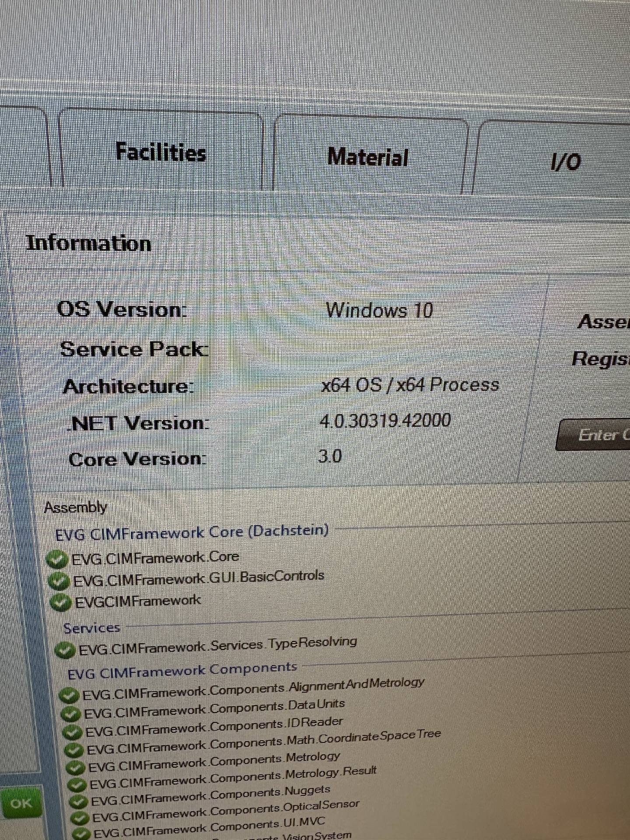
Task: Click the 'Architecture:' label
Action: (x=128, y=386)
